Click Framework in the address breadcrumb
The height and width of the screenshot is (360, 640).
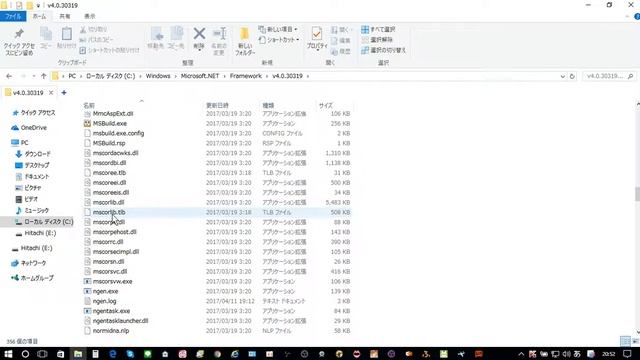[246, 76]
